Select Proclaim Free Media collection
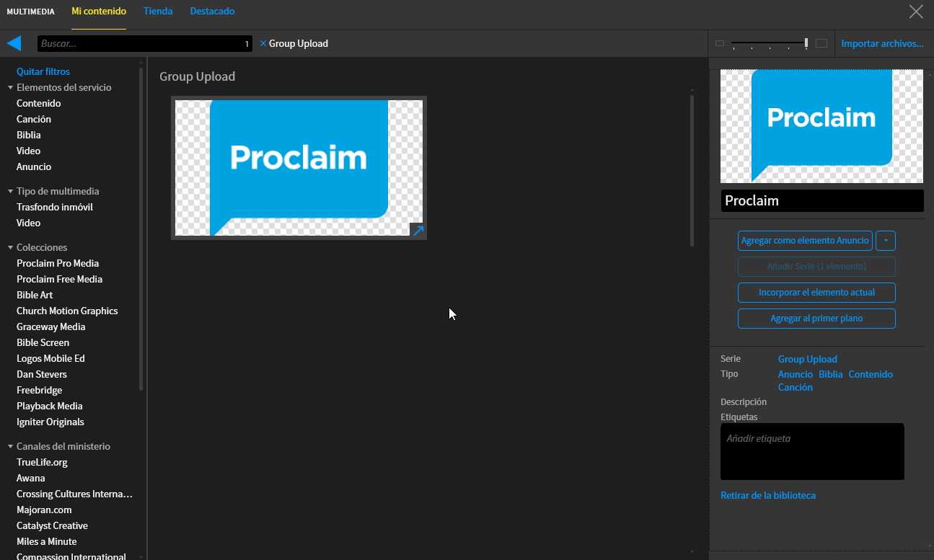The height and width of the screenshot is (560, 934). [x=60, y=279]
